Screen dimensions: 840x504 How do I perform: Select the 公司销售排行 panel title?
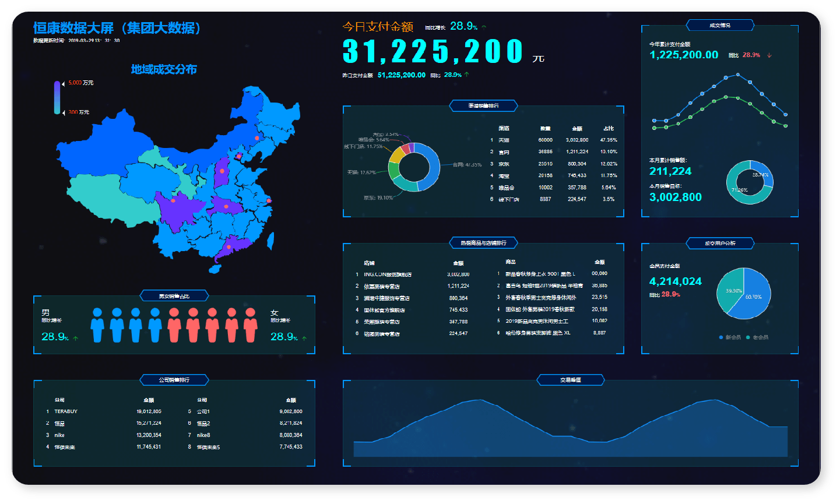[174, 380]
